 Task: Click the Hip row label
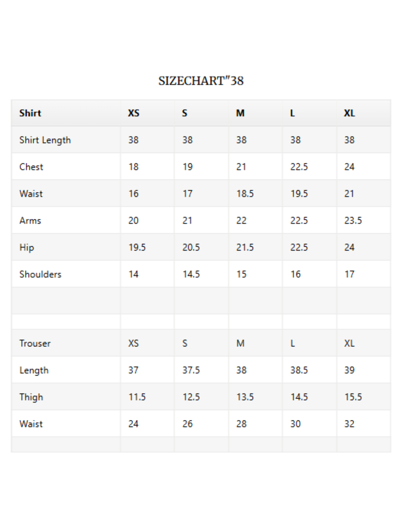click(x=27, y=248)
